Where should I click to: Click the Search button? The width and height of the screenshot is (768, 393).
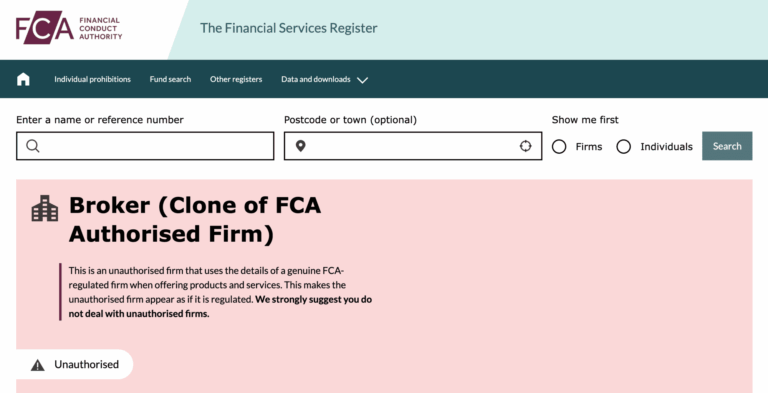point(727,146)
